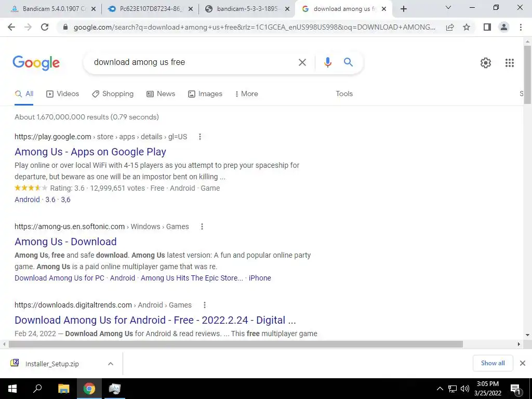Follow the iPhone sitelink
Image resolution: width=532 pixels, height=399 pixels.
point(260,278)
